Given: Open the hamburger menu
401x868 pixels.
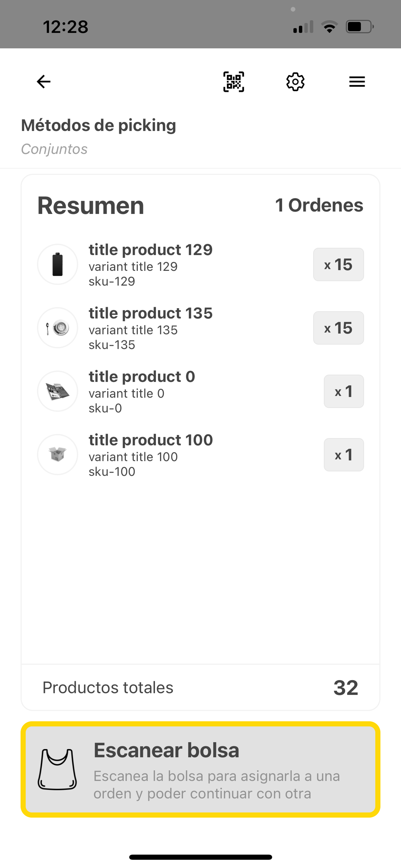Looking at the screenshot, I should (x=357, y=82).
